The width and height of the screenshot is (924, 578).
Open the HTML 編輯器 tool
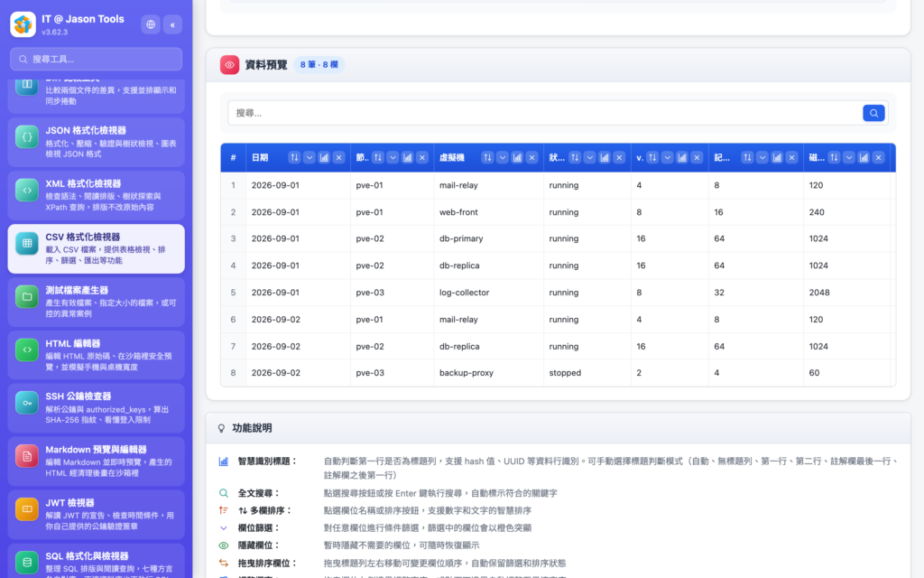click(96, 355)
